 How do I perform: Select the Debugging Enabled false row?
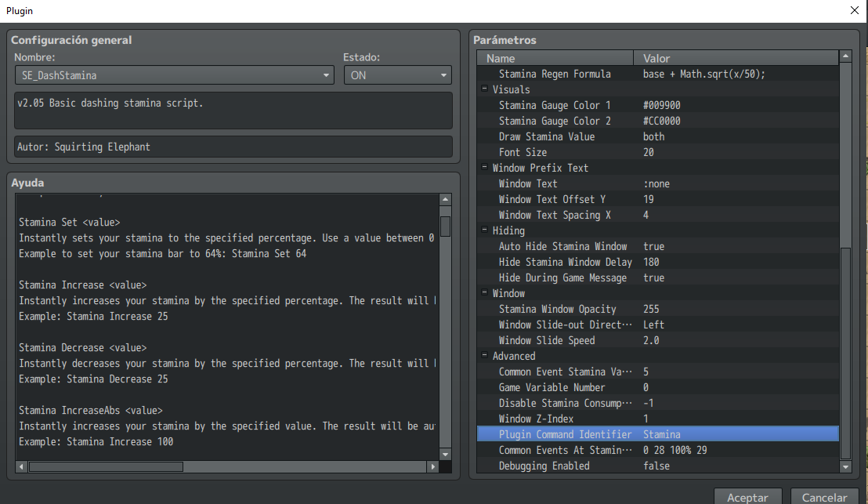click(657, 466)
